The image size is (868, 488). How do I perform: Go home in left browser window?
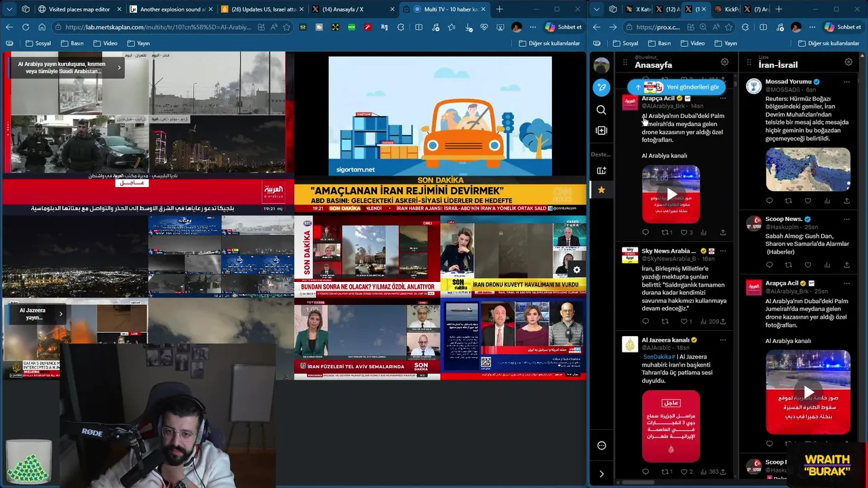[x=42, y=27]
